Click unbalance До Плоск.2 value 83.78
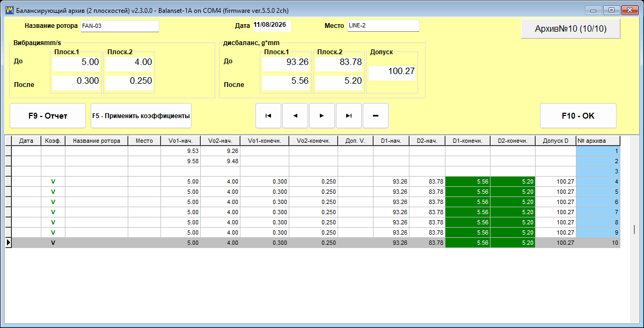644x328 pixels. coord(339,63)
